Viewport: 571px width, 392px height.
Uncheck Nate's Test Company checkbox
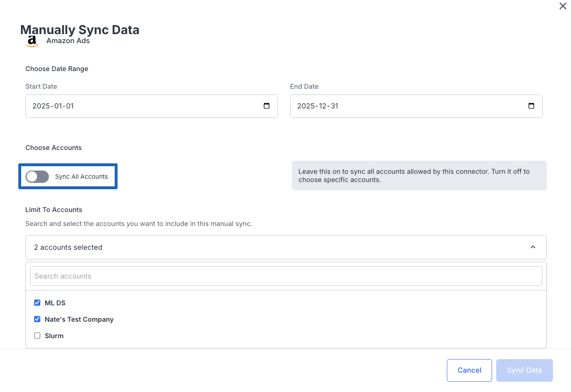point(37,319)
